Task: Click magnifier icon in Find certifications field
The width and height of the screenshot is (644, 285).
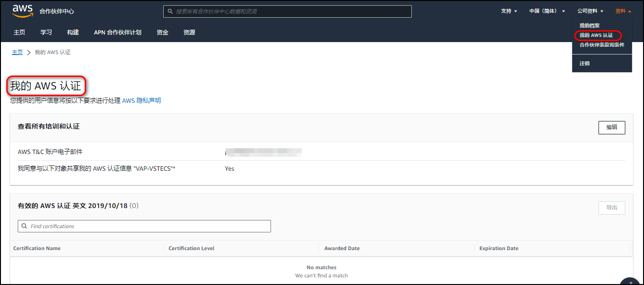Action: (24, 226)
